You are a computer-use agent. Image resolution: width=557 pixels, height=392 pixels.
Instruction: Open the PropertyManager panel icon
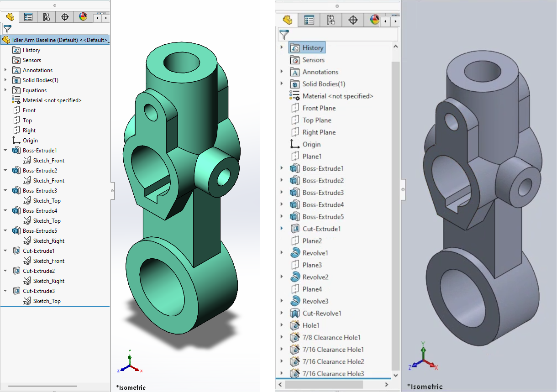point(28,16)
